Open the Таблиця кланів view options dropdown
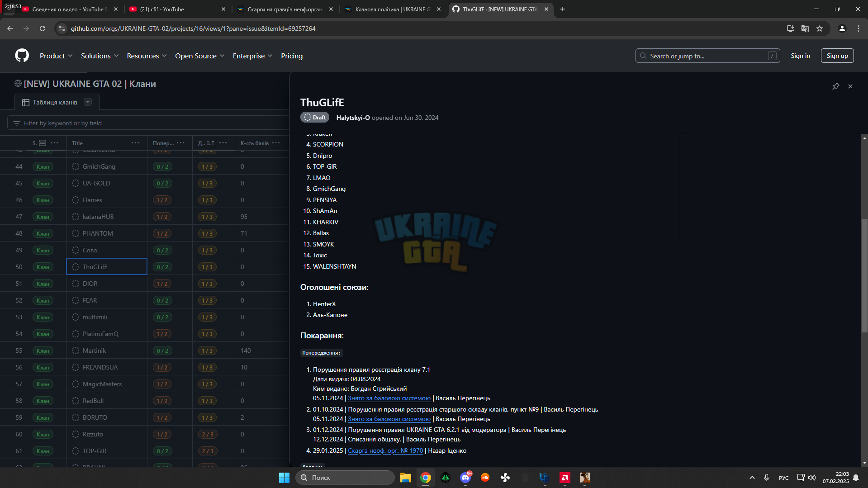This screenshot has height=488, width=868. click(88, 102)
